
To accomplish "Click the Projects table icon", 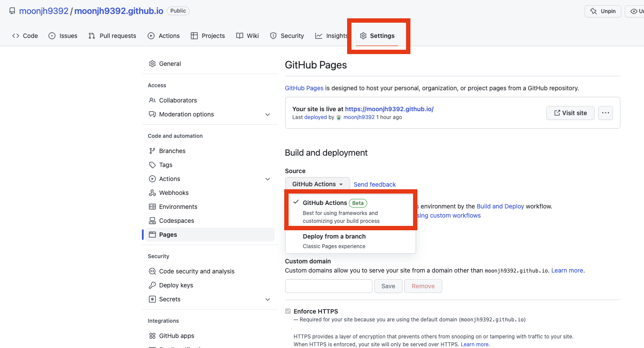I will 194,36.
